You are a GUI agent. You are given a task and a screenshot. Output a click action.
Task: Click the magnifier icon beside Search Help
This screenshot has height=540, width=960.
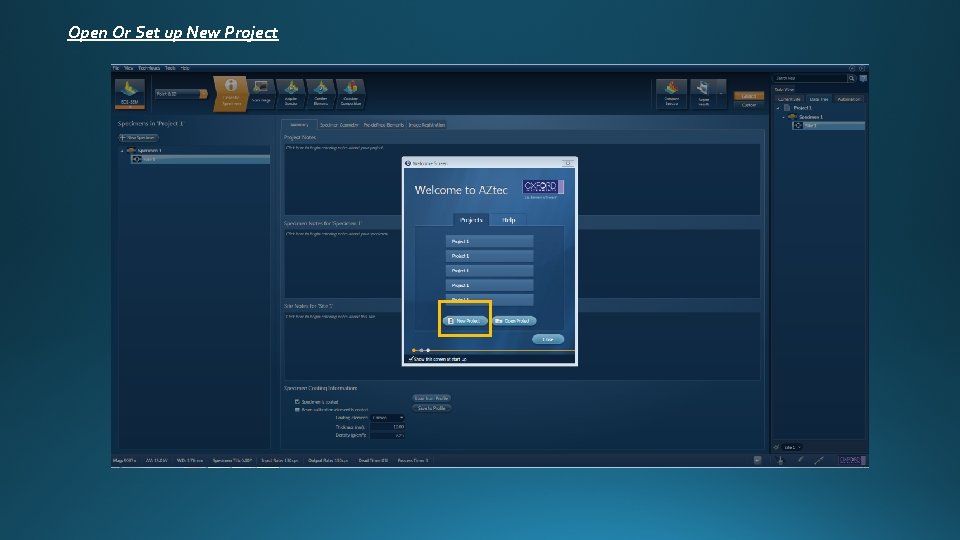click(x=851, y=78)
